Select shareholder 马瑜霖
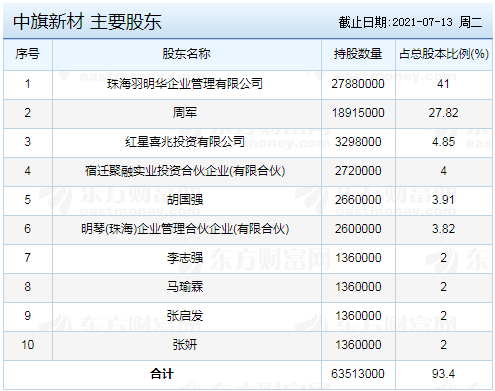Image resolution: width=495 pixels, height=391 pixels. click(185, 287)
